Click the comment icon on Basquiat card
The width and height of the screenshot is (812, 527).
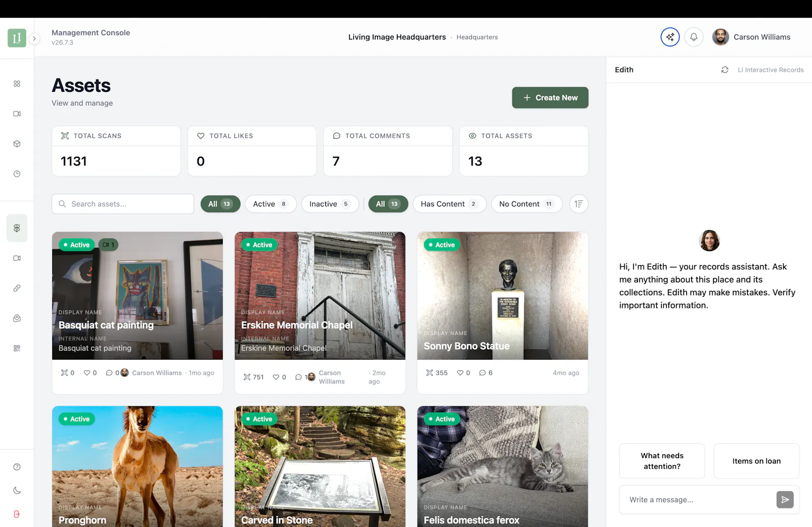click(109, 373)
